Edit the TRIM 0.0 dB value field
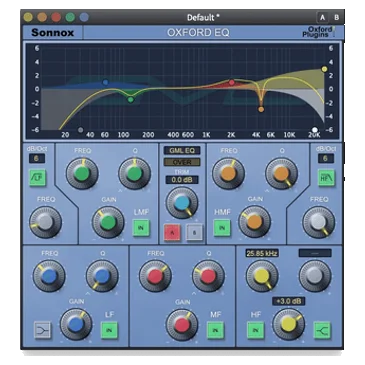This screenshot has width=365, height=365. pyautogui.click(x=182, y=180)
